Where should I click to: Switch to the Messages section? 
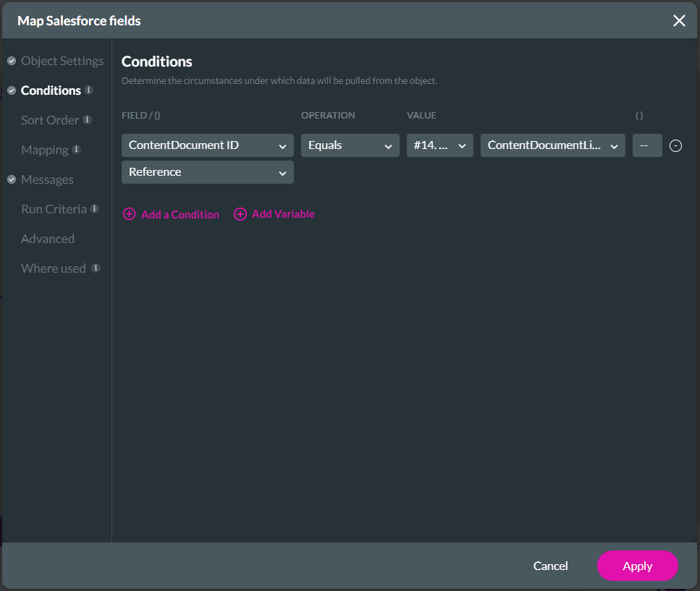point(47,179)
